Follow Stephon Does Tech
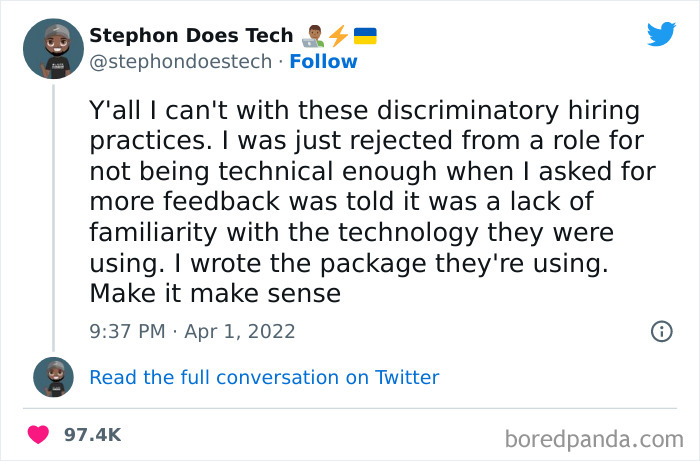The image size is (700, 461). (323, 62)
